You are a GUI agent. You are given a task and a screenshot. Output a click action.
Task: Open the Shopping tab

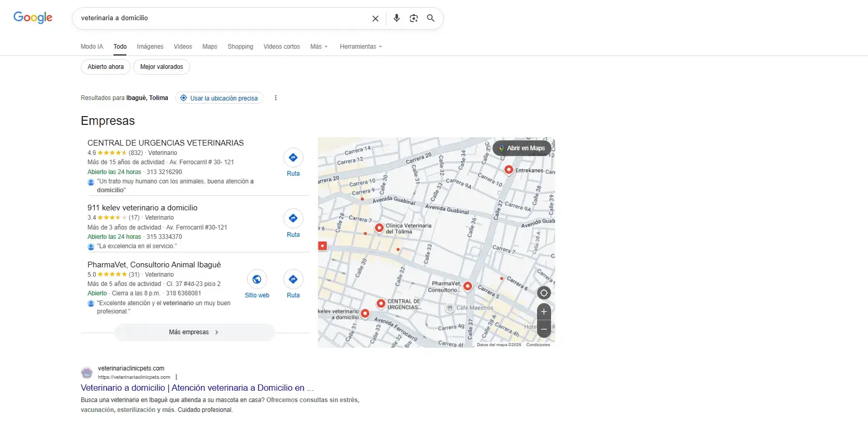click(x=240, y=47)
